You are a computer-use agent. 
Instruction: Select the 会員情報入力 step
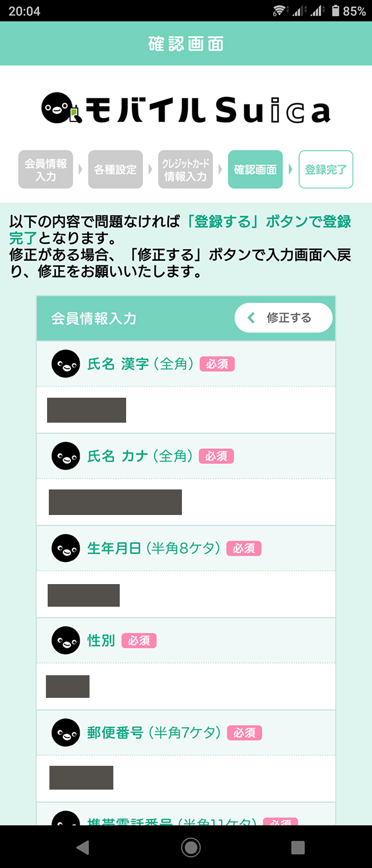coord(45,170)
